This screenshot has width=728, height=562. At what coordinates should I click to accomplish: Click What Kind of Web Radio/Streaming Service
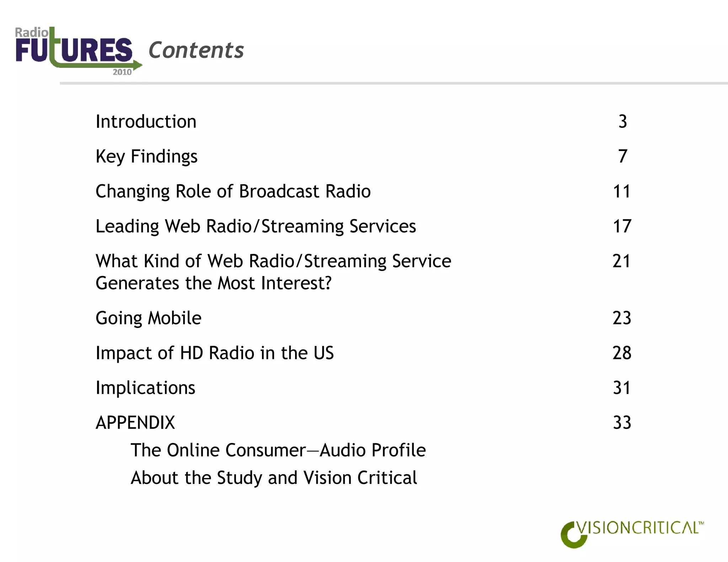(273, 261)
